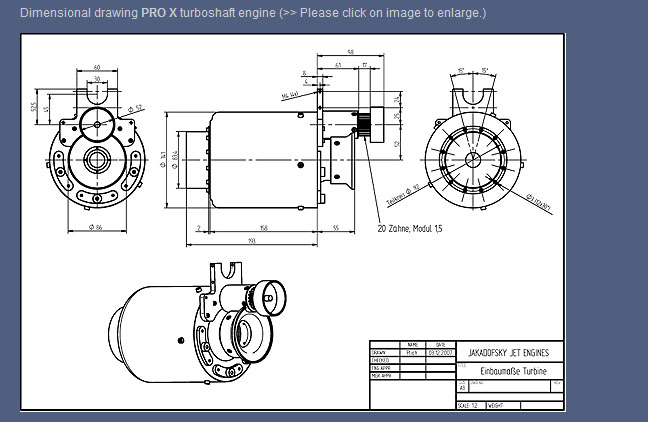Click the DRAWN row in title block
648x422 pixels.
click(379, 352)
